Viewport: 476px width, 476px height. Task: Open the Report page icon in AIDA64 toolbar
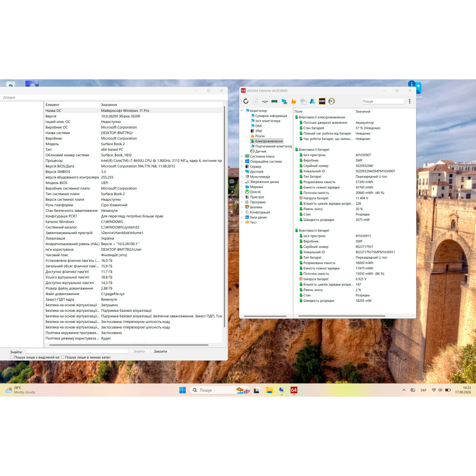255,101
